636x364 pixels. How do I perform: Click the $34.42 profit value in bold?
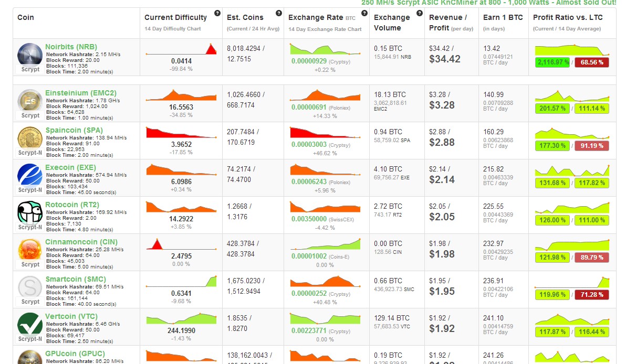445,59
